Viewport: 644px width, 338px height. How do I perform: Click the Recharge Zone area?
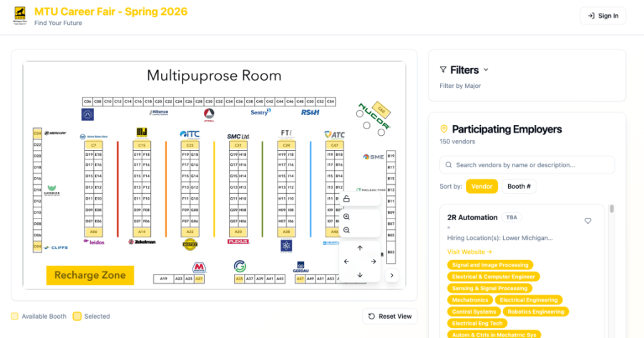pos(90,275)
